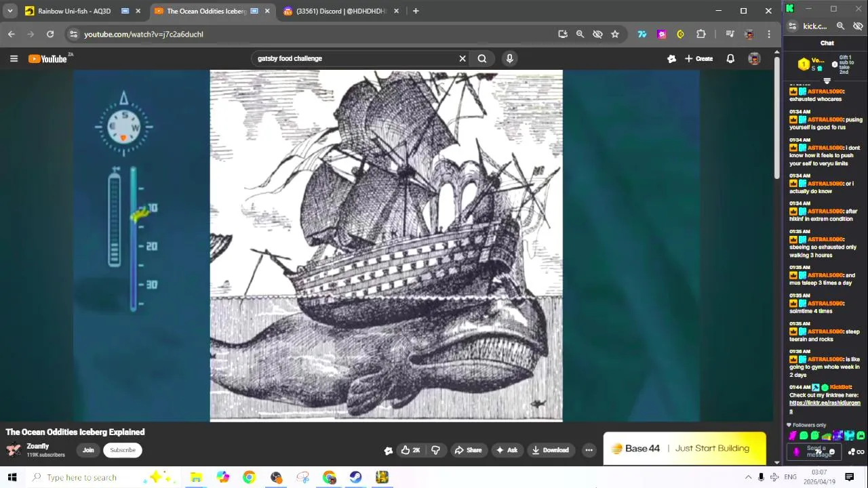Download the video
This screenshot has height=488, width=868.
click(x=550, y=450)
